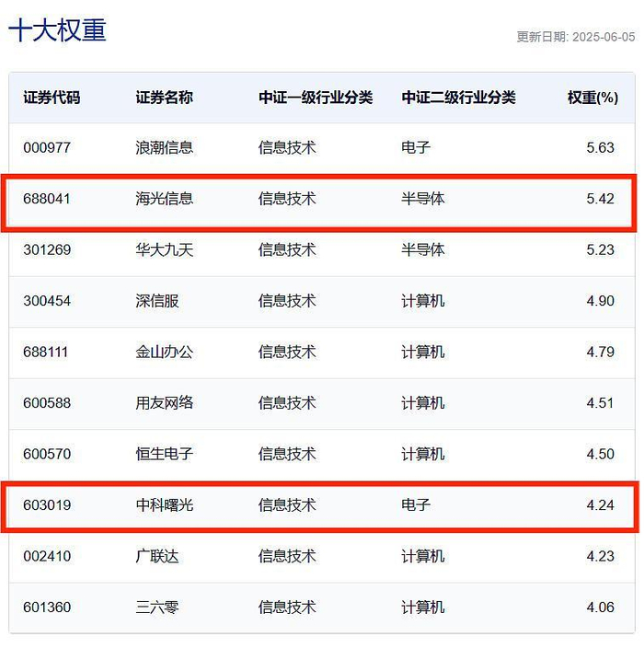Click weight value 5.63
The height and width of the screenshot is (648, 644).
tap(600, 147)
